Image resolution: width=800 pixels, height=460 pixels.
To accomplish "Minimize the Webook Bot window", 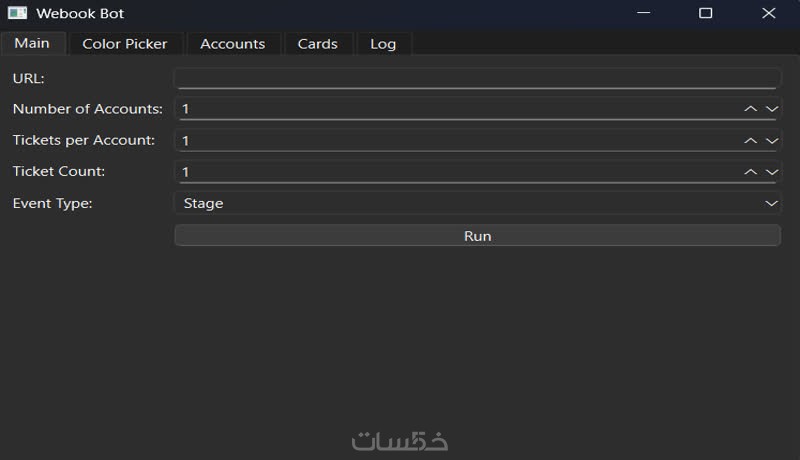I will point(644,14).
